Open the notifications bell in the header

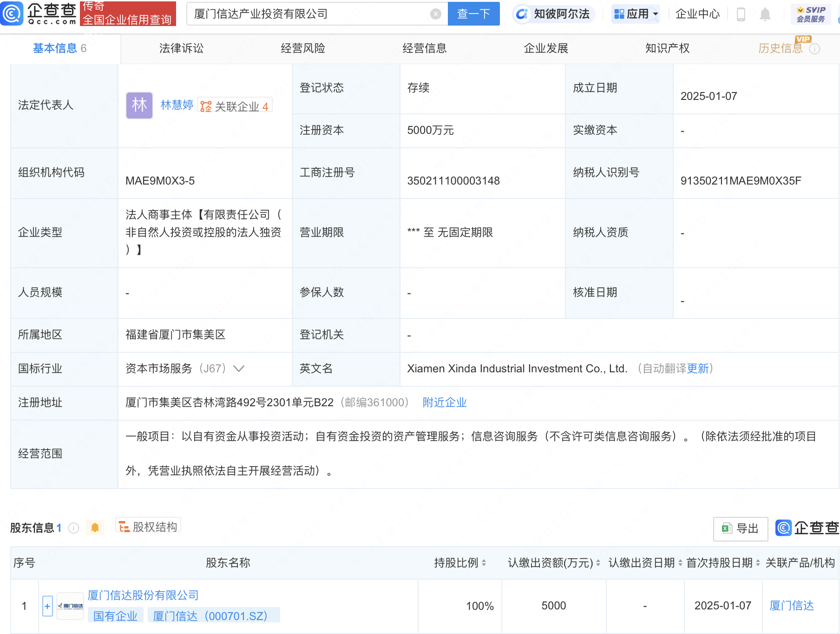[x=765, y=14]
